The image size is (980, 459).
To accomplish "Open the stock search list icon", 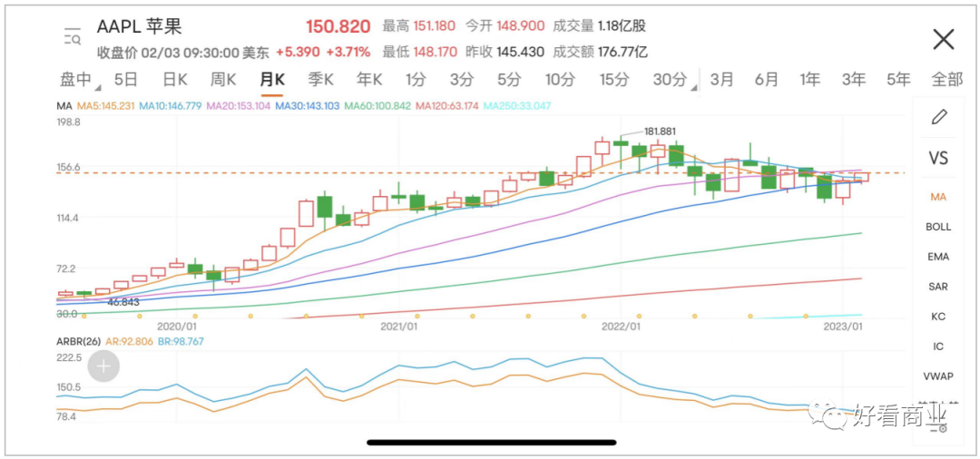I will [73, 37].
